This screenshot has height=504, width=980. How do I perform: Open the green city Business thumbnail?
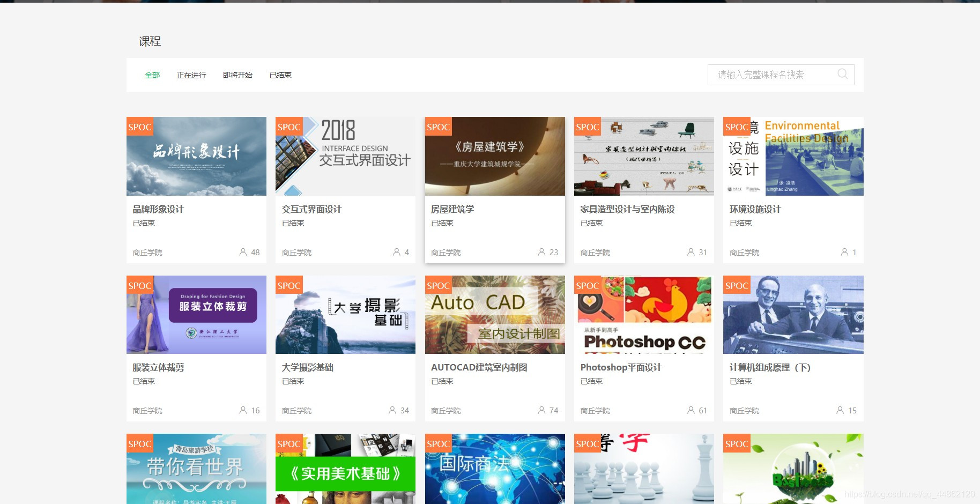(793, 469)
